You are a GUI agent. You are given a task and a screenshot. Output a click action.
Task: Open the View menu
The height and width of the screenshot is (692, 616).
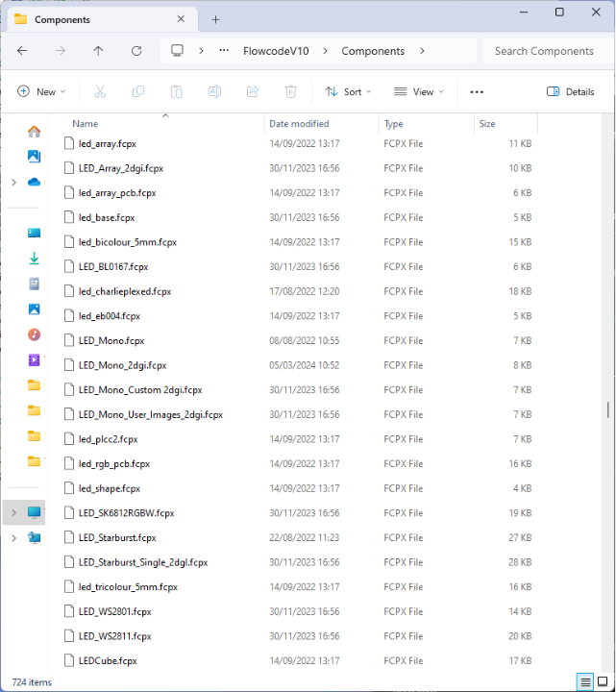419,91
